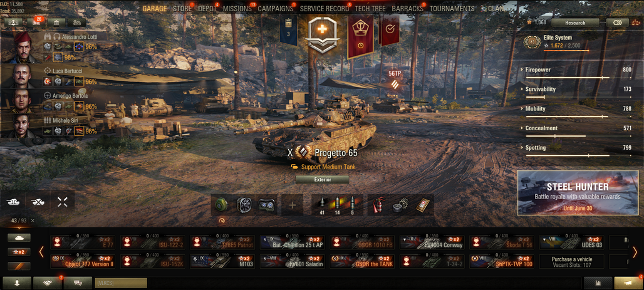Toggle the x2 bonus vehicle filter
644x290 pixels.
point(19,252)
